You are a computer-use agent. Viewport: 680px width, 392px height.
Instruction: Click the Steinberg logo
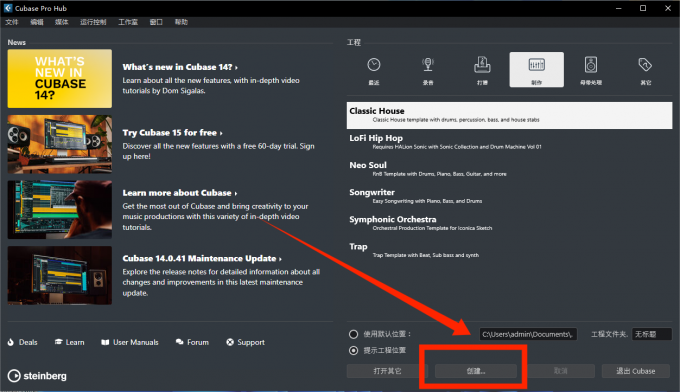click(37, 376)
